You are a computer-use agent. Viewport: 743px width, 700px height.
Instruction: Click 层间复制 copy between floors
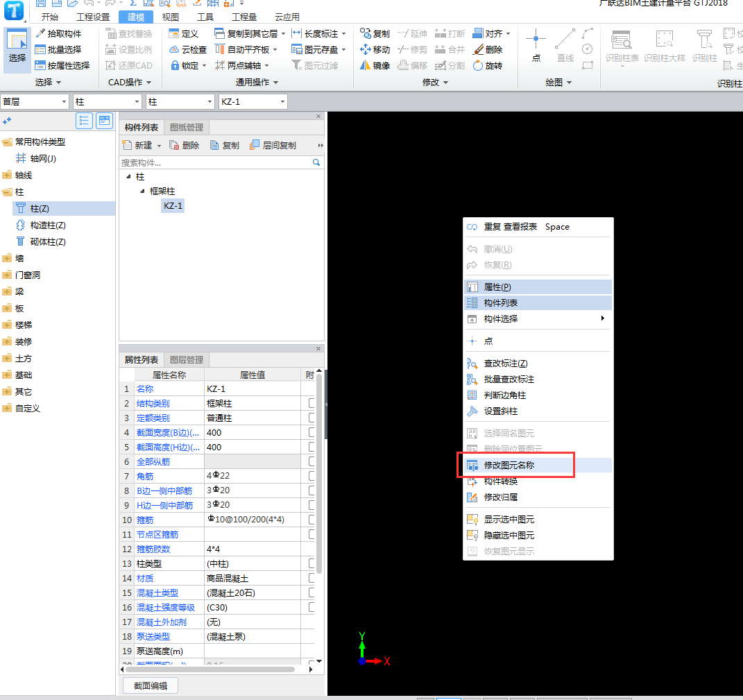273,145
